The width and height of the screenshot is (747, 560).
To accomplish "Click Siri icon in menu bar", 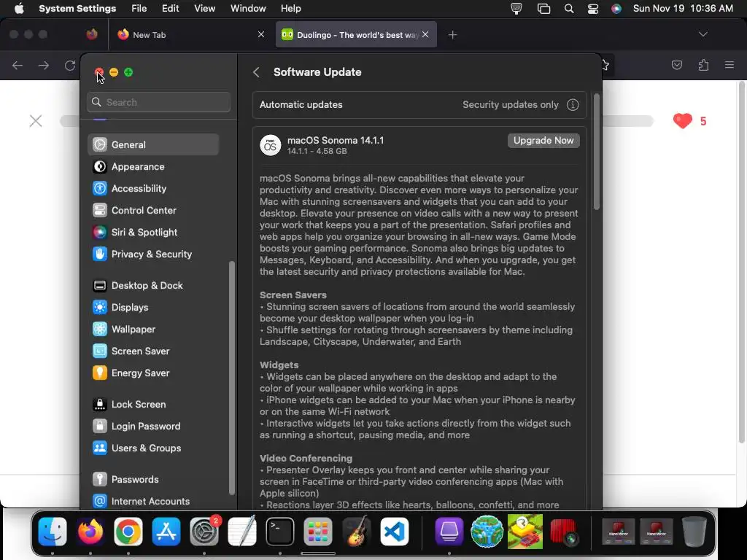I will (616, 9).
